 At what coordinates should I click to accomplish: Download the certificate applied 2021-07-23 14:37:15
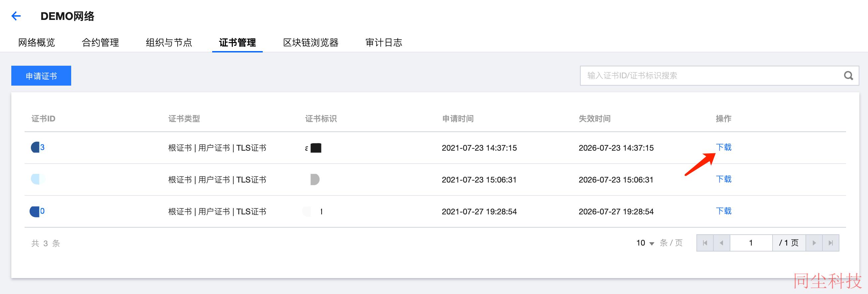click(x=723, y=147)
